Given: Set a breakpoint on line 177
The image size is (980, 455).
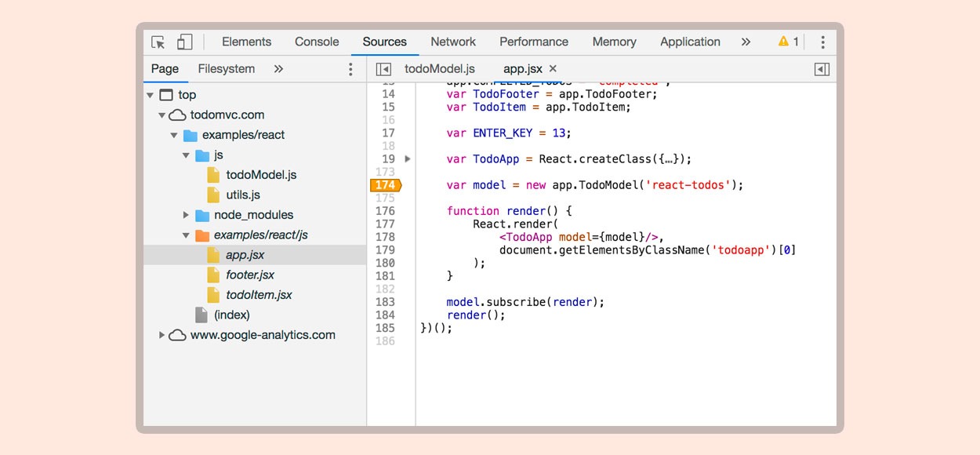Looking at the screenshot, I should tap(385, 224).
